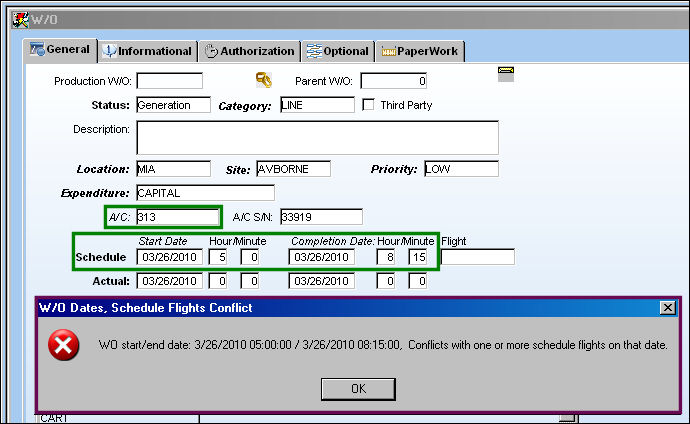Image resolution: width=690 pixels, height=424 pixels.
Task: Click the Actual start minute field
Action: 250,281
